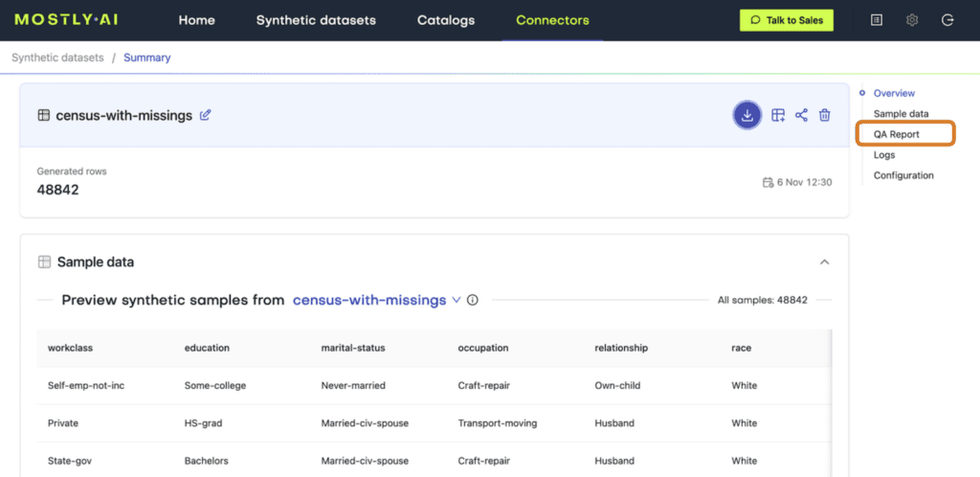This screenshot has width=980, height=477.
Task: Go to Synthetic datasets in top navigation
Action: [x=316, y=20]
